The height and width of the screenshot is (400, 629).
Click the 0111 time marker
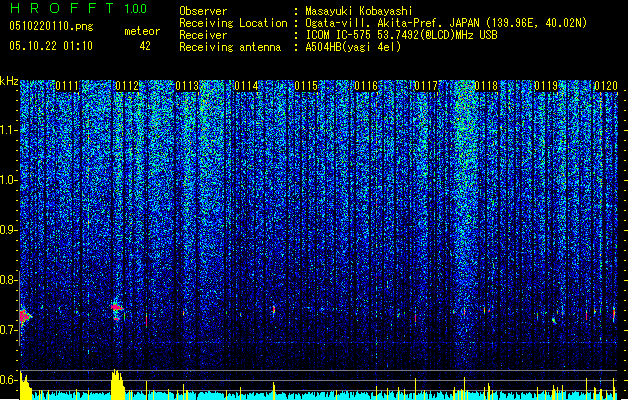coord(67,86)
